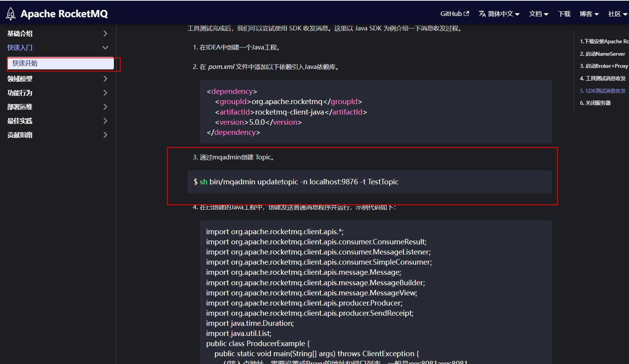Click the public static void main line

317,353
